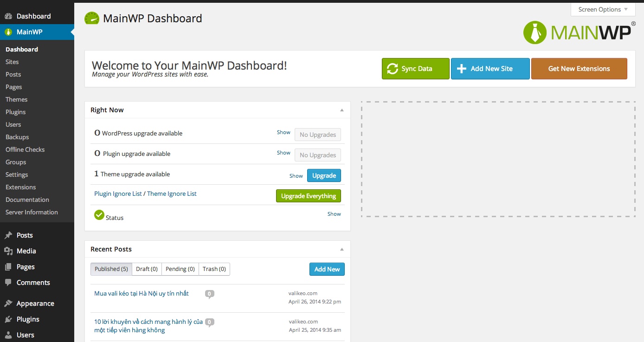Select the Published (5) tab

point(111,269)
